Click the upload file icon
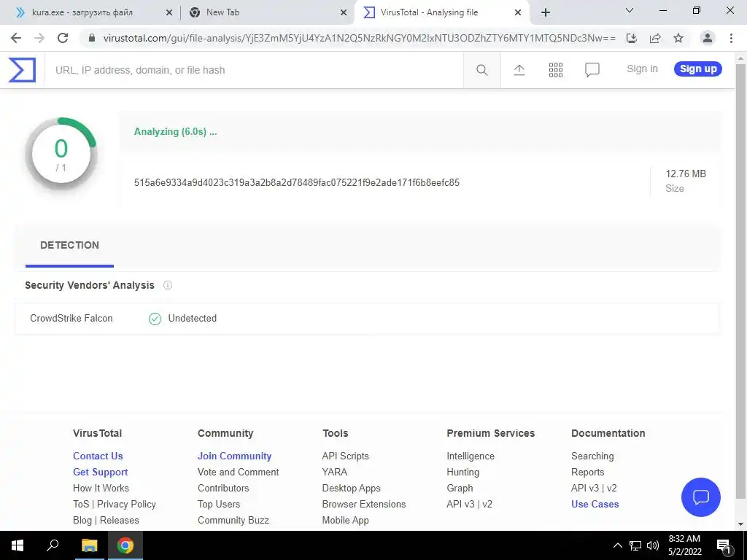747x560 pixels. pos(519,70)
